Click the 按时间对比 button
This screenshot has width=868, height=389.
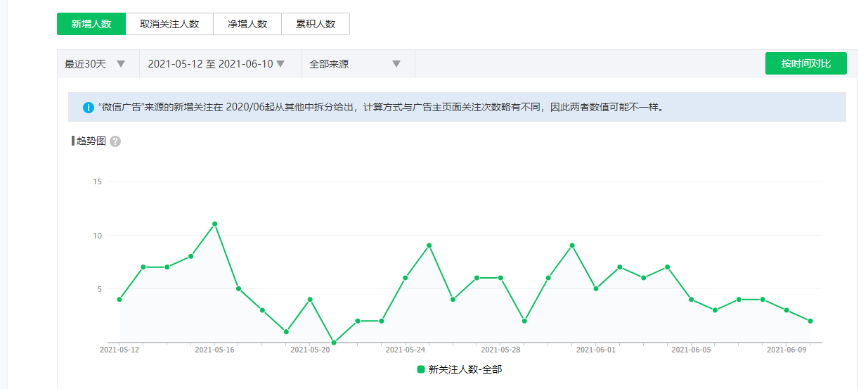click(805, 63)
